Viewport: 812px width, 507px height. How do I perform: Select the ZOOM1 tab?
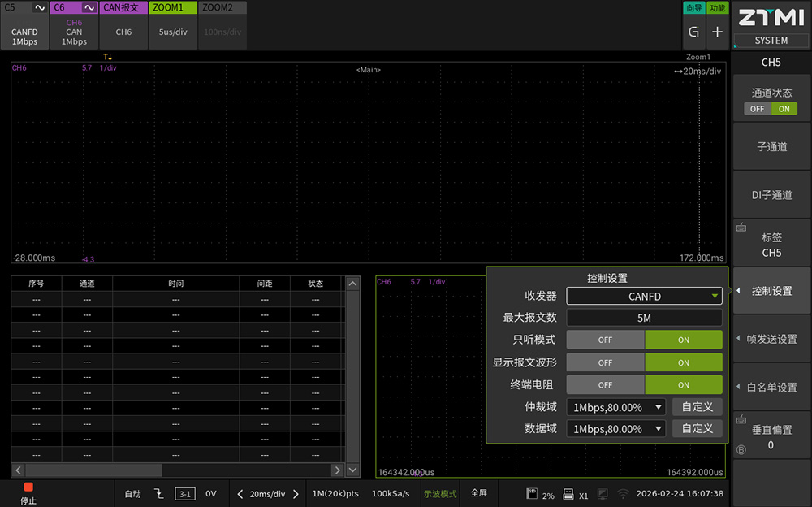(173, 24)
